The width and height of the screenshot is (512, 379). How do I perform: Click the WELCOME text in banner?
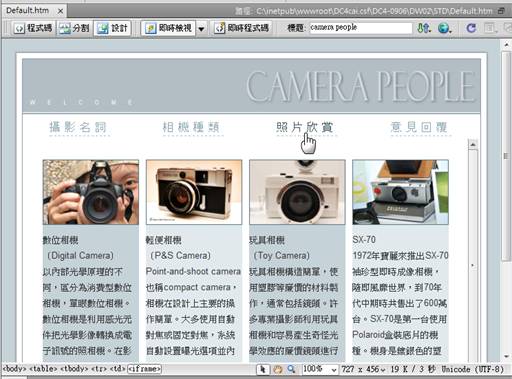(81, 102)
